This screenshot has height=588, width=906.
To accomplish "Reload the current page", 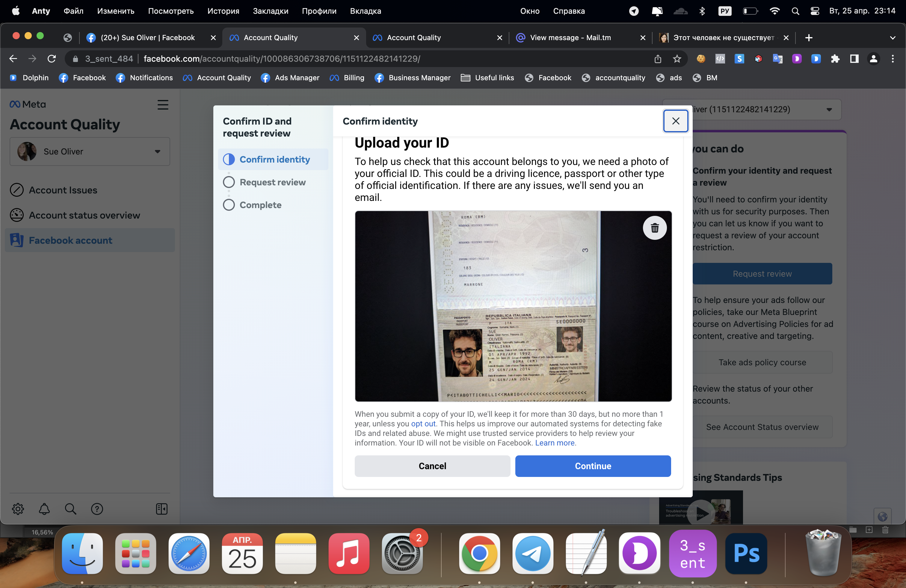I will tap(52, 59).
